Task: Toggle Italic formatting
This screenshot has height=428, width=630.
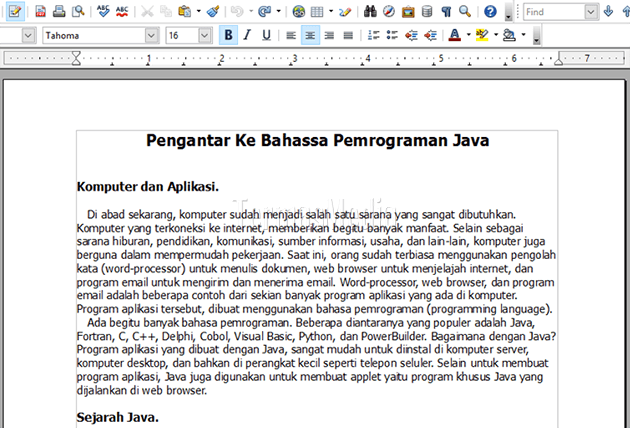Action: (247, 35)
